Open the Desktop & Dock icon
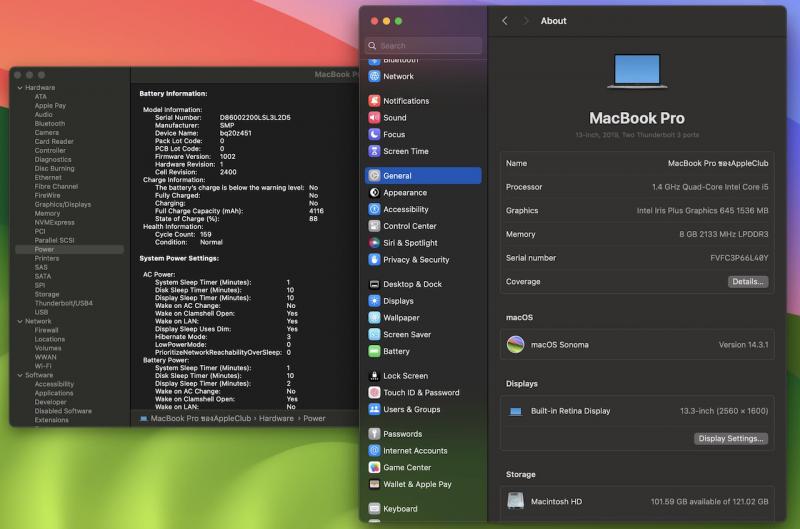The image size is (800, 529). (x=374, y=284)
